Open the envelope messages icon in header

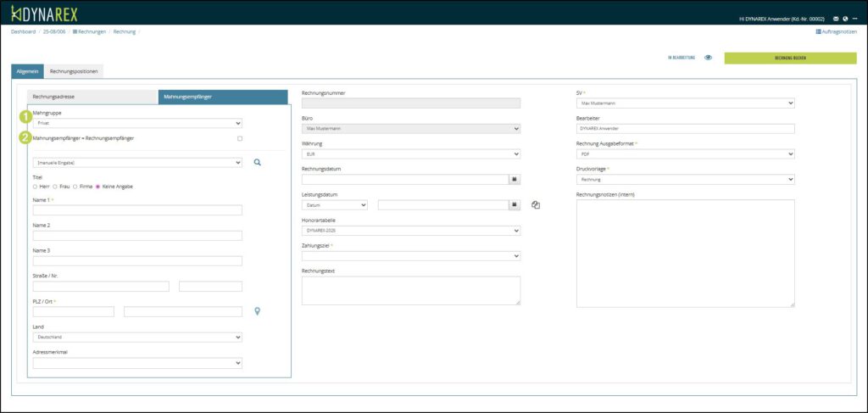click(x=837, y=18)
